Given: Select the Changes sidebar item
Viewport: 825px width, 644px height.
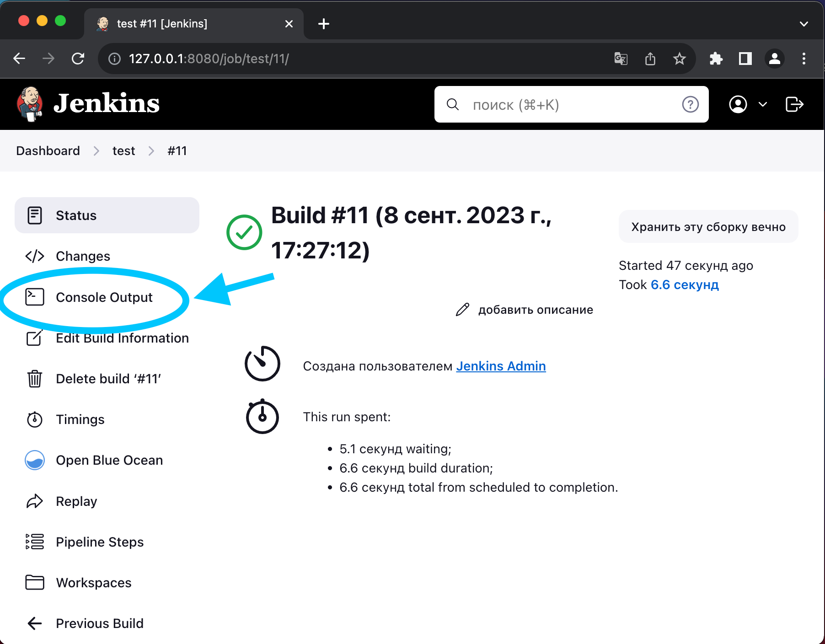Looking at the screenshot, I should click(83, 256).
